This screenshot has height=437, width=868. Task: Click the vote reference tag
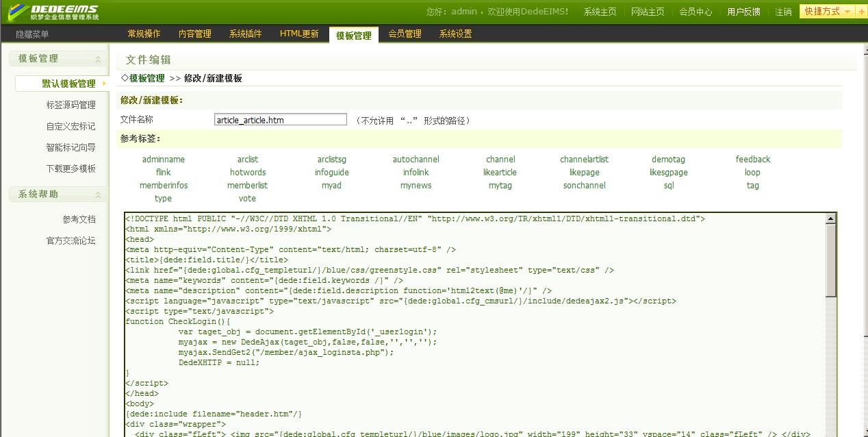tap(248, 199)
